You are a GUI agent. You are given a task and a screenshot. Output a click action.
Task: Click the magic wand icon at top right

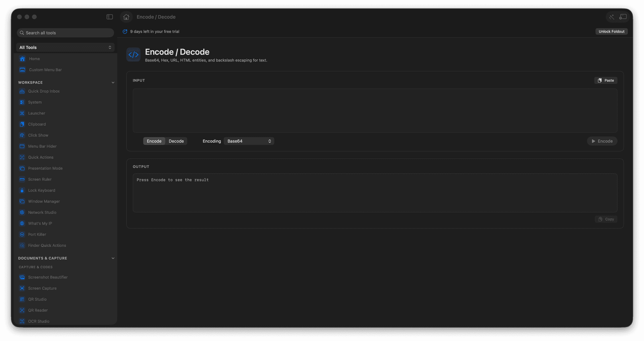coord(611,17)
